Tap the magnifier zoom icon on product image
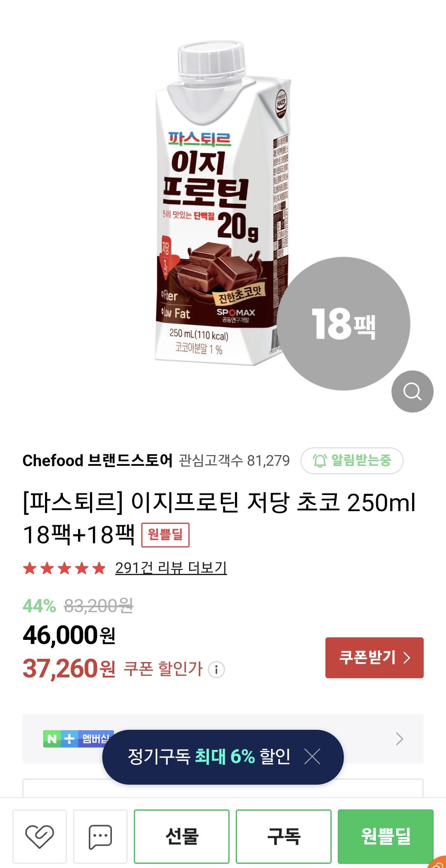Viewport: 446px width, 868px height. point(412,391)
